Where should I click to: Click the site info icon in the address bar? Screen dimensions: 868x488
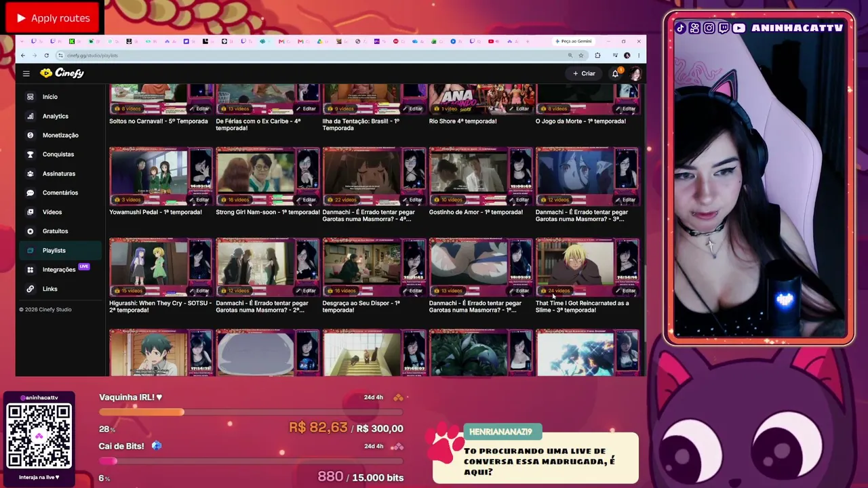point(60,56)
